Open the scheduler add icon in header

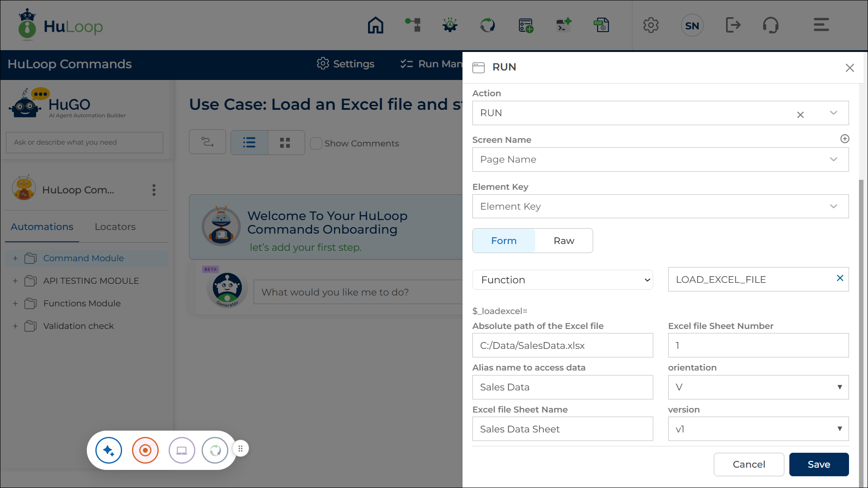[x=526, y=25]
